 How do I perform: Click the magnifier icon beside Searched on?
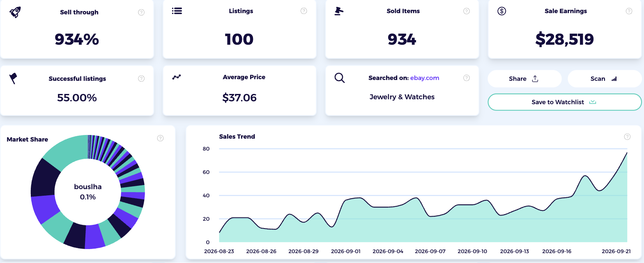point(339,78)
